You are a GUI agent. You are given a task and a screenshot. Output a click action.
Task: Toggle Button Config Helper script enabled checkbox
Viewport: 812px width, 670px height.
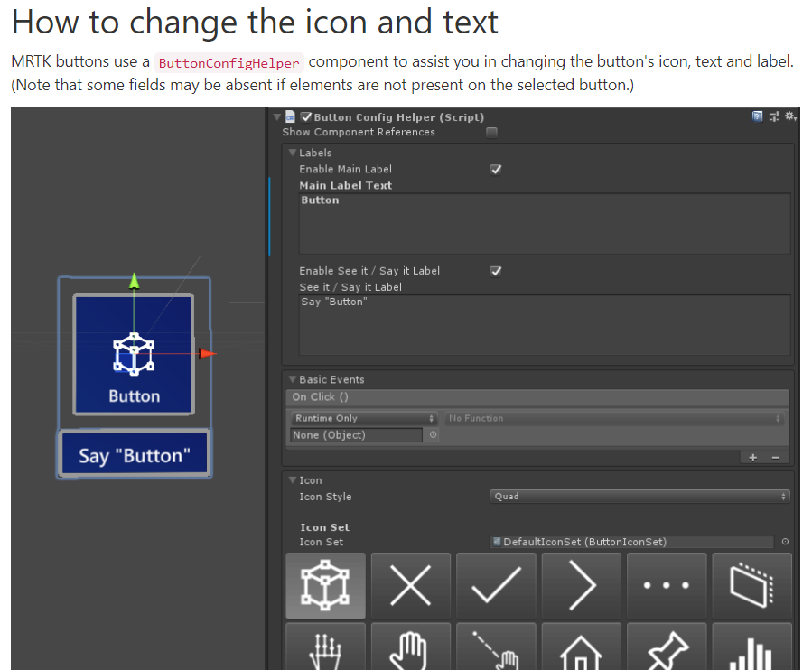306,117
